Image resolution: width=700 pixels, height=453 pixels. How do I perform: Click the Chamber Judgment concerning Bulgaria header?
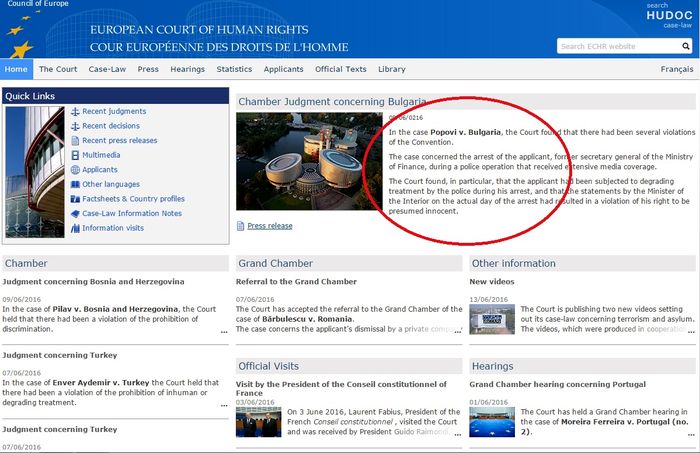pyautogui.click(x=466, y=102)
